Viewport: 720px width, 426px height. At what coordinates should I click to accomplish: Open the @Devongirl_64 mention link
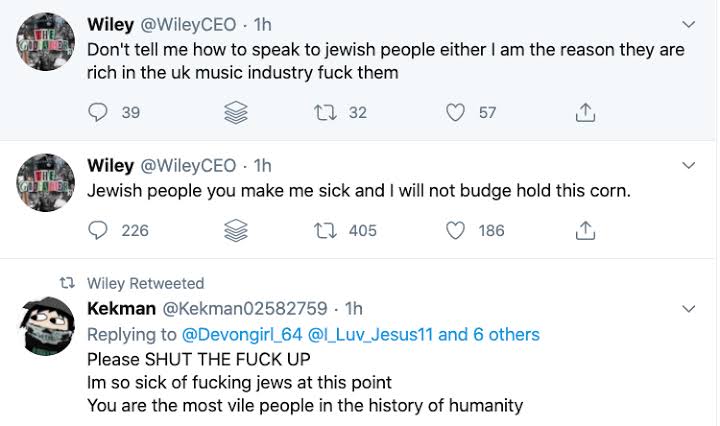point(240,334)
